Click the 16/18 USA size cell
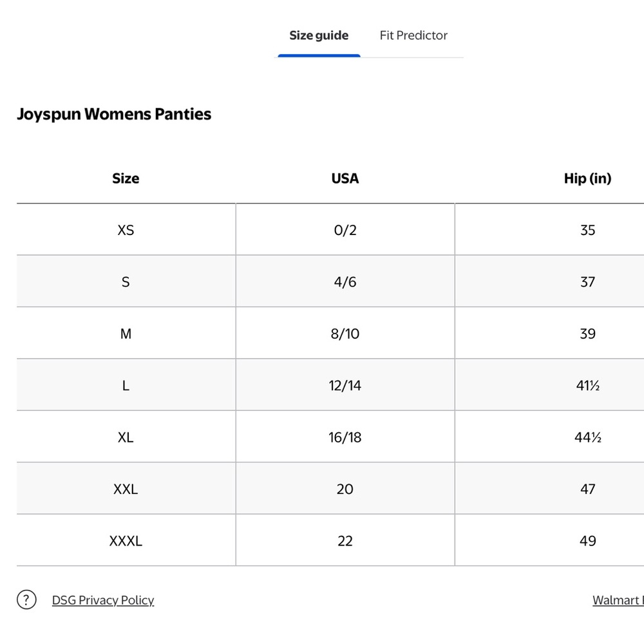The width and height of the screenshot is (644, 644). pyautogui.click(x=345, y=437)
